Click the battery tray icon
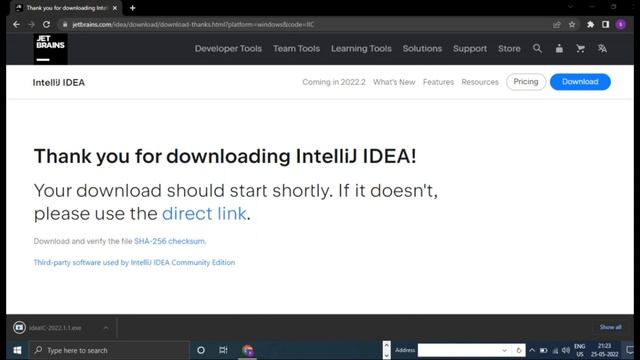This screenshot has height=360, width=640. [543, 350]
